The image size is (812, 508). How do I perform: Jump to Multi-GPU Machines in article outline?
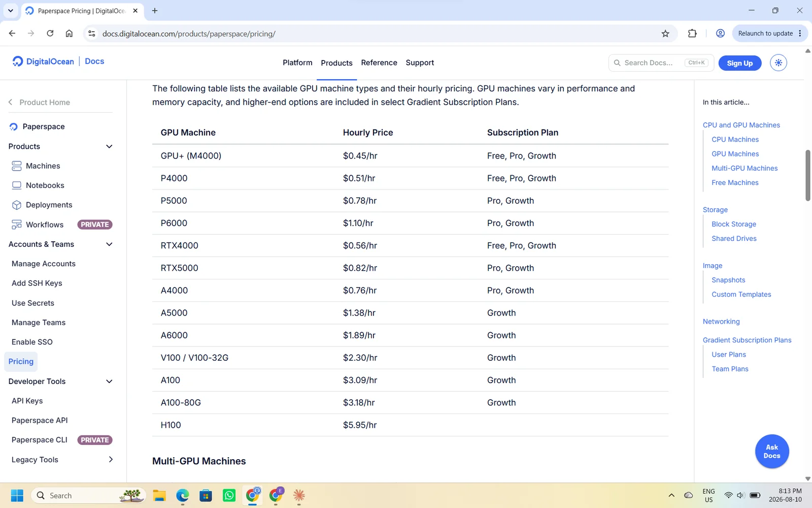pyautogui.click(x=745, y=168)
